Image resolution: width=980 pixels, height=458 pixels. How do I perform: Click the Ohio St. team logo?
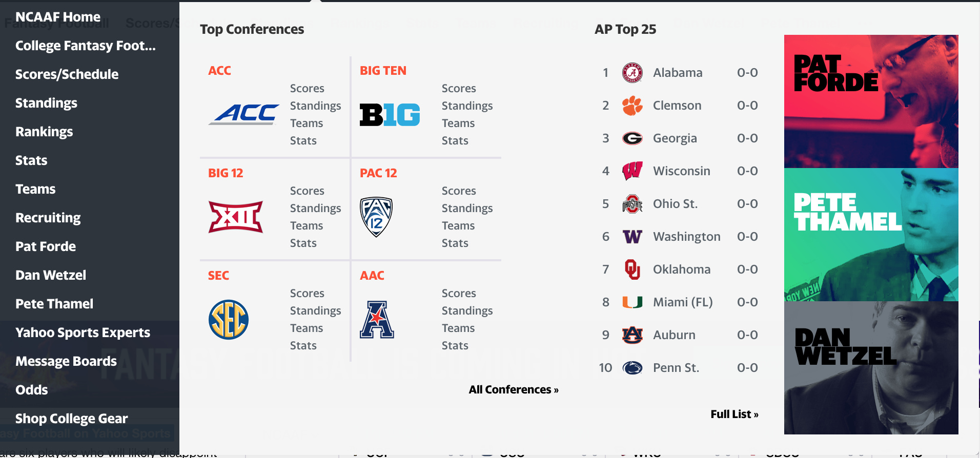(632, 204)
